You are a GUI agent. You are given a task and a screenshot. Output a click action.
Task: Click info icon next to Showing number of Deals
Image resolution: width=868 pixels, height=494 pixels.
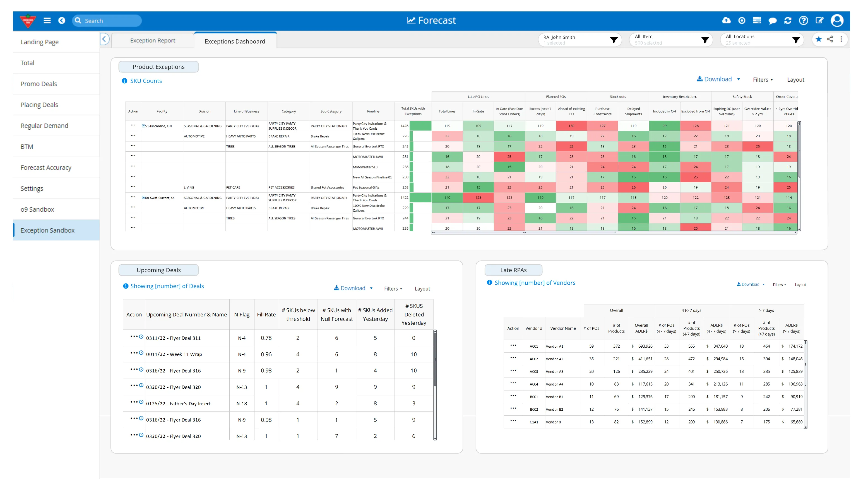point(126,286)
